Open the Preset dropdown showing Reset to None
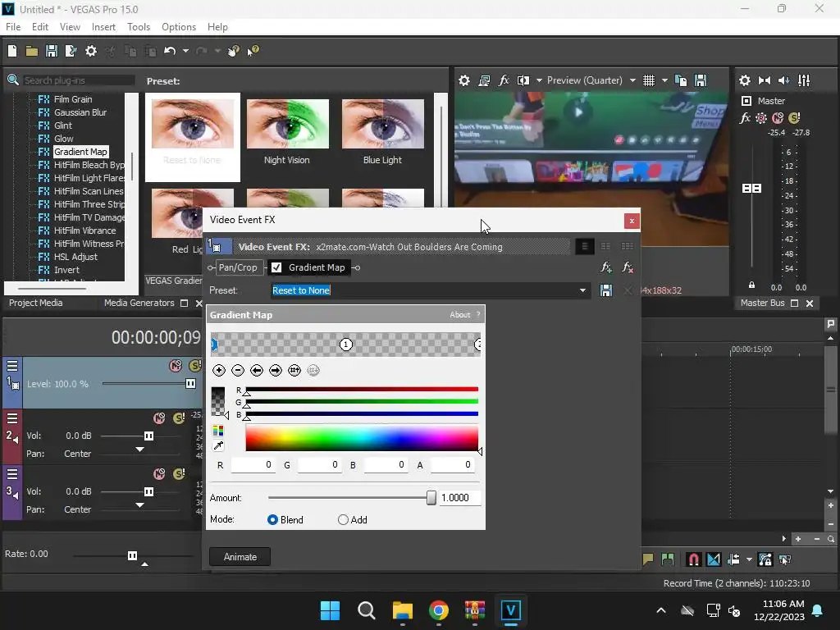 tap(582, 290)
